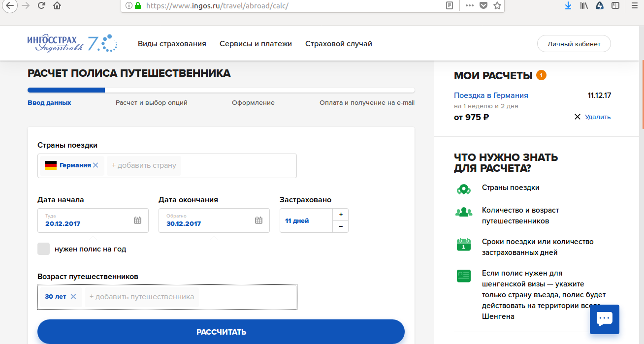Open the Поездка в Германия calculation link

(x=491, y=95)
